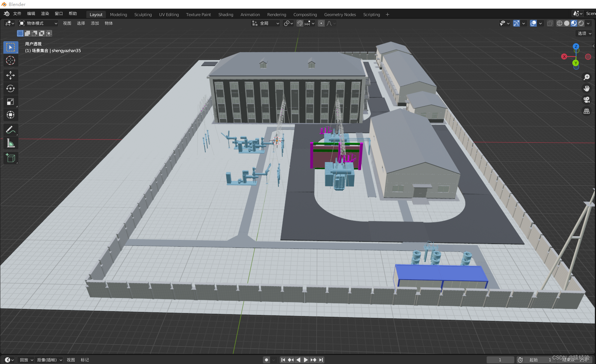
Task: Toggle viewport gizmos display
Action: pos(516,23)
